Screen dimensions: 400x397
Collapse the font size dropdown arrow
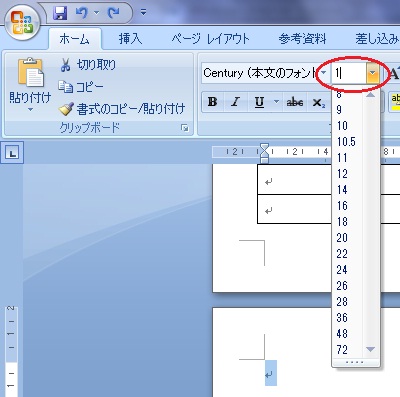pyautogui.click(x=372, y=73)
